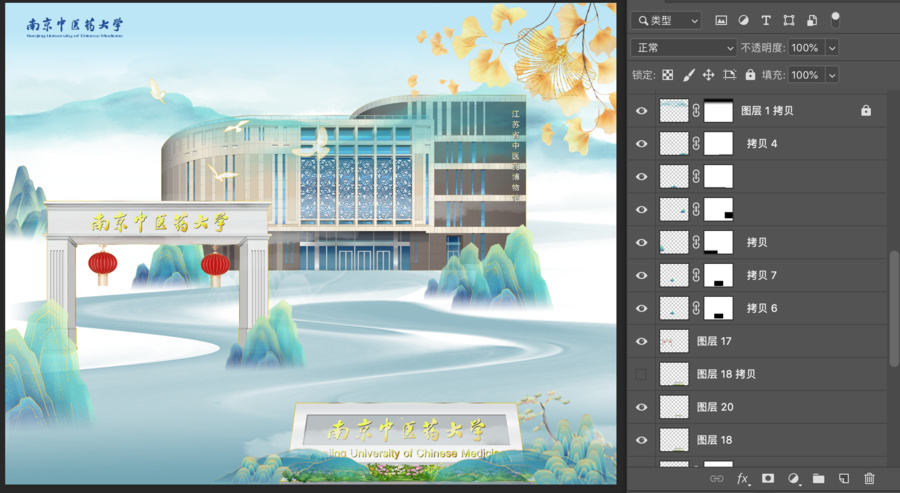Hide the 图层 17 layer
The image size is (900, 493).
[642, 341]
